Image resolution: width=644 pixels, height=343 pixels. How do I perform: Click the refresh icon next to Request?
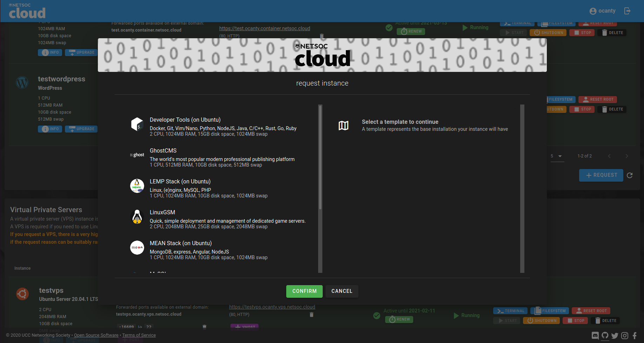tap(630, 175)
